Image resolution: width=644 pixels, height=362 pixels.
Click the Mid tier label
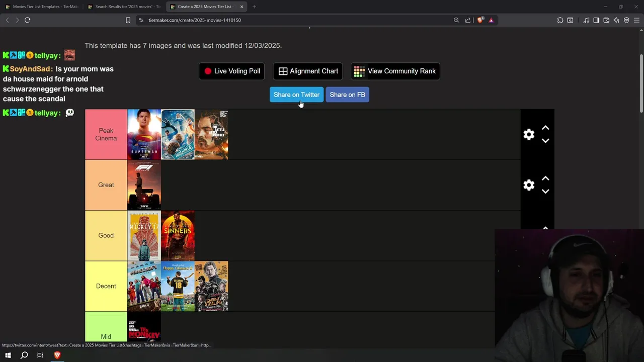click(x=106, y=328)
